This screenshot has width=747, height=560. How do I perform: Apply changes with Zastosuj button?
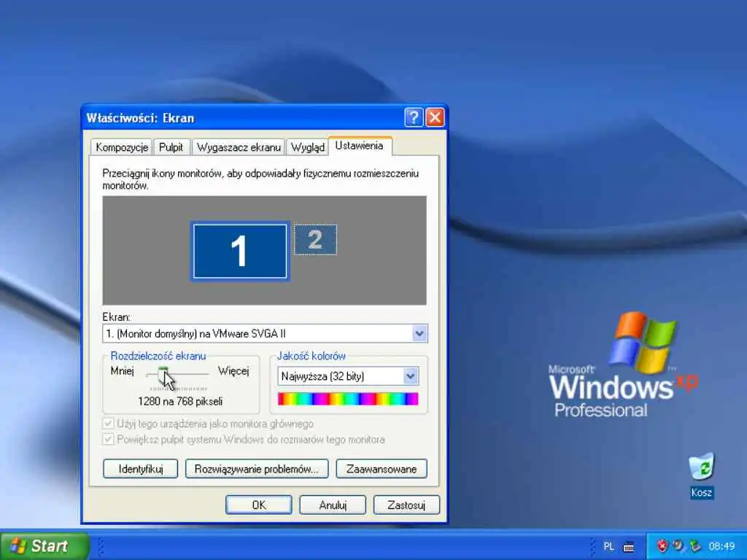[x=406, y=505]
